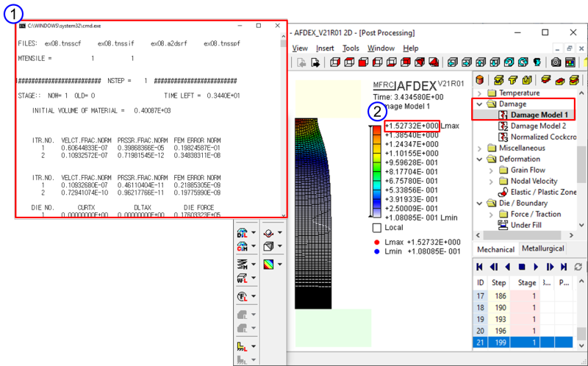Collapse the Damage folder

[x=481, y=104]
